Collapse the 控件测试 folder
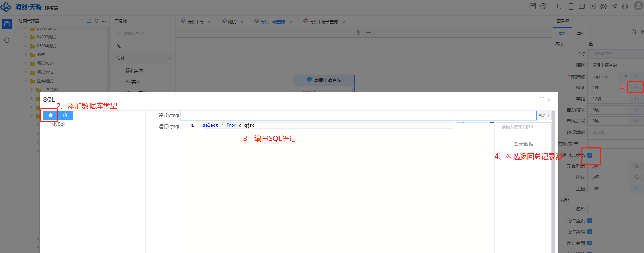The image size is (644, 253). [x=26, y=81]
